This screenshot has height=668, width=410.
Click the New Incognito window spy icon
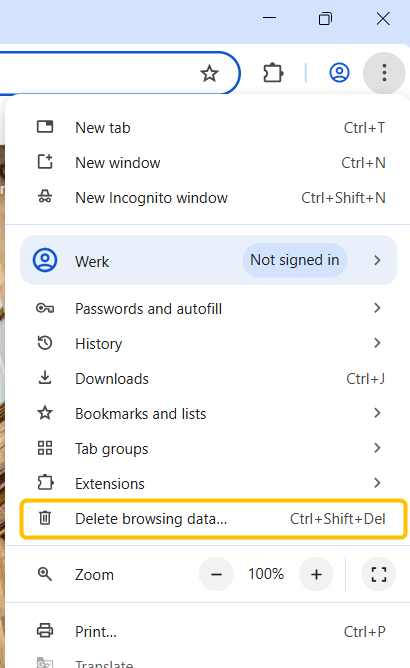45,197
